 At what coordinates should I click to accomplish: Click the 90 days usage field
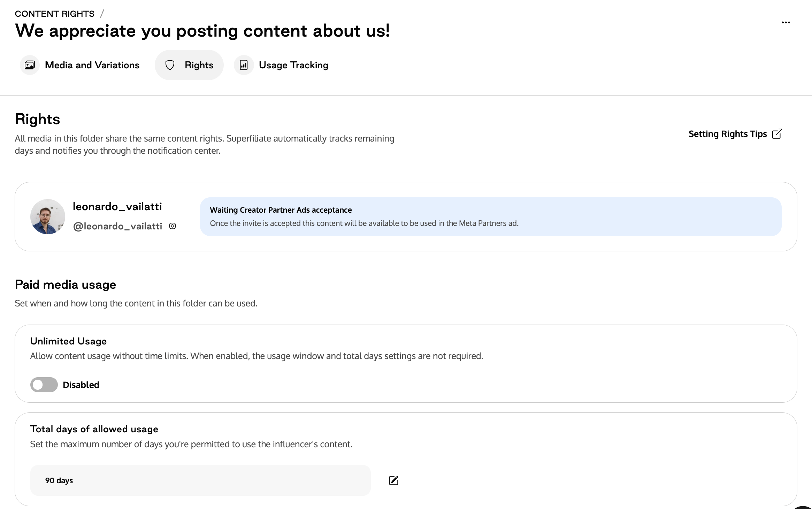point(200,480)
